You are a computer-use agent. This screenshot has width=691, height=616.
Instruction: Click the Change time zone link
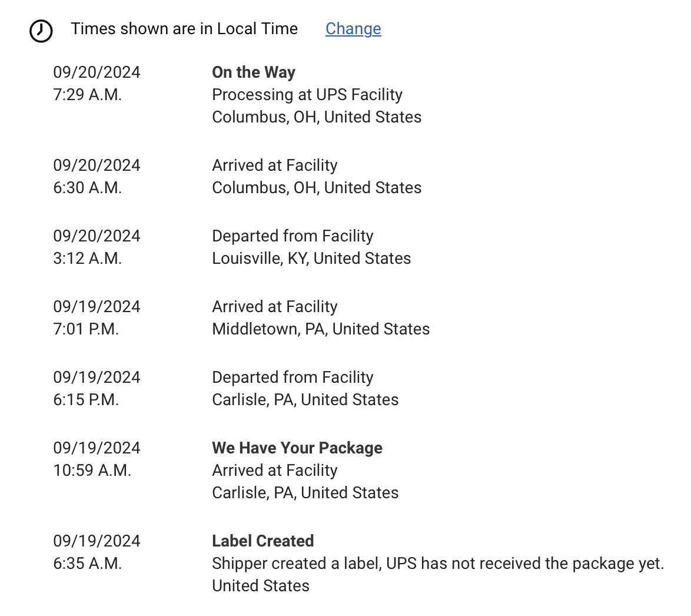click(353, 29)
